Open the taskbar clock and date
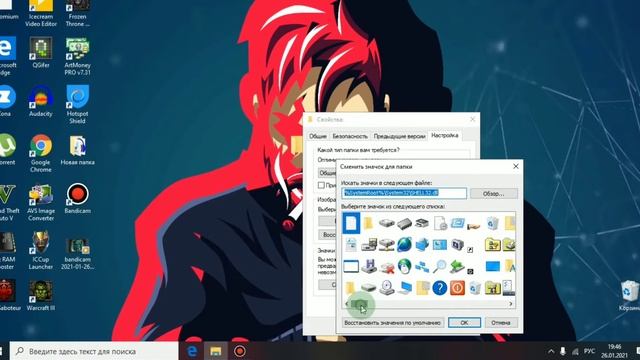 coord(614,351)
